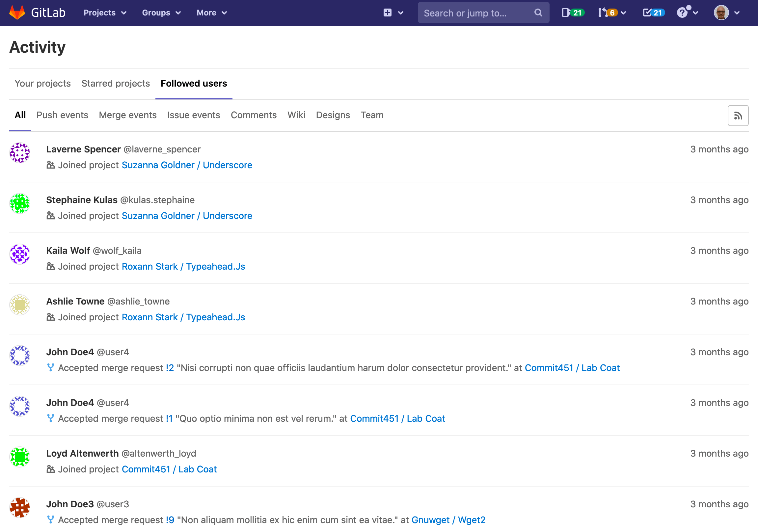Open project Suzanna Goldner / Underscore

(187, 165)
